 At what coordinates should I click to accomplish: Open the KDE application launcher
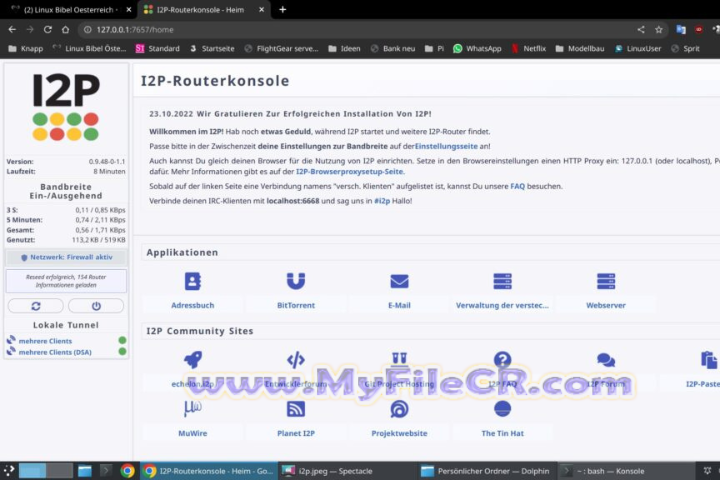tap(9, 471)
